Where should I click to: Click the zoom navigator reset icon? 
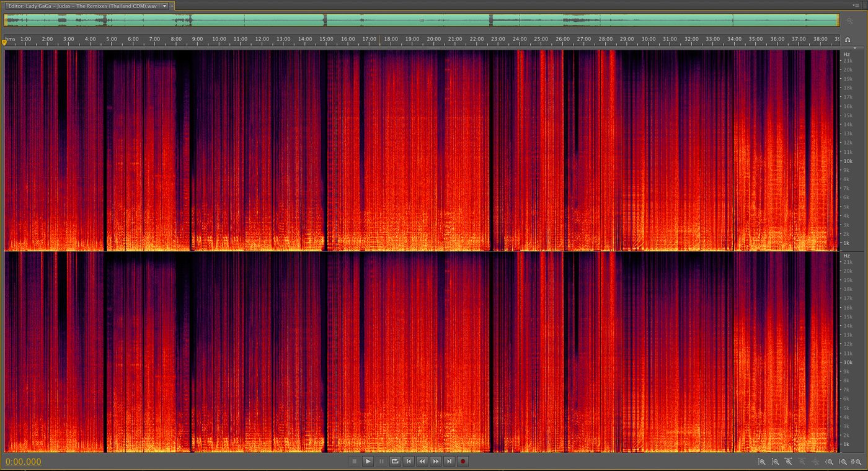[849, 20]
